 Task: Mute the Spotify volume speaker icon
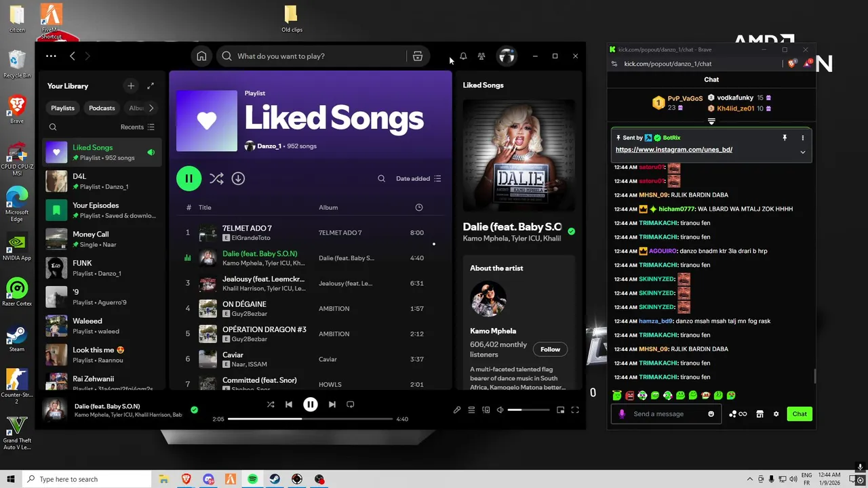pos(500,409)
